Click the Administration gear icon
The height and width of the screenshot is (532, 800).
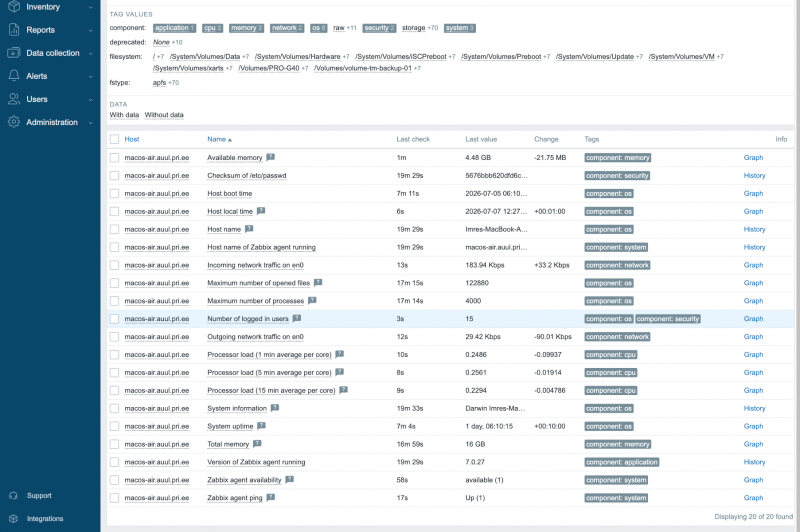(x=14, y=122)
